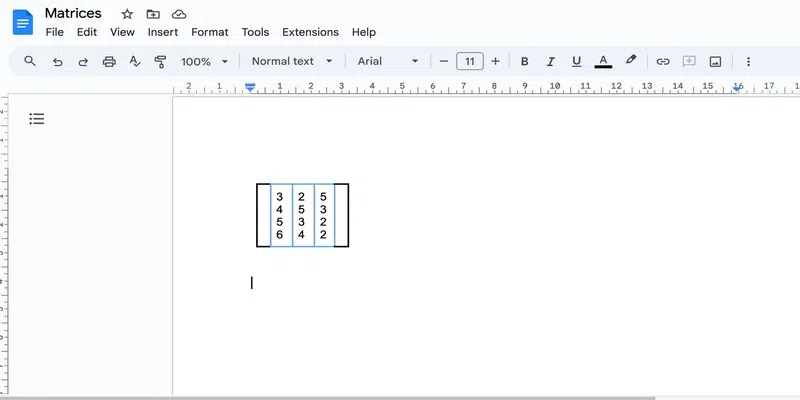Click the font size field showing 11

469,61
